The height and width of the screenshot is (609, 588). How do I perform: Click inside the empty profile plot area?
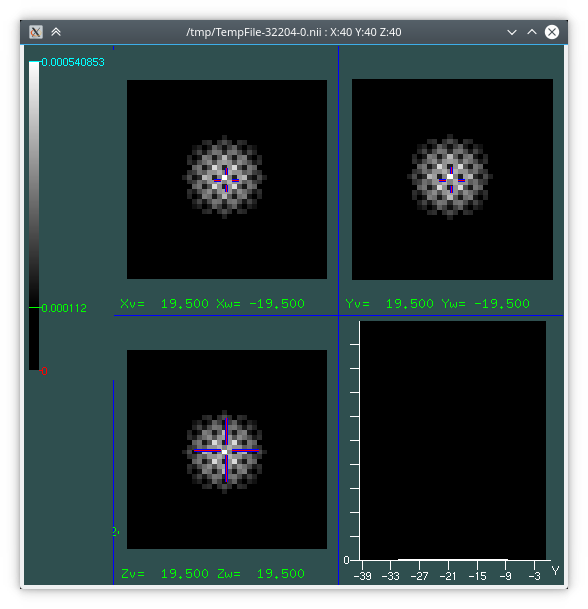[453, 440]
